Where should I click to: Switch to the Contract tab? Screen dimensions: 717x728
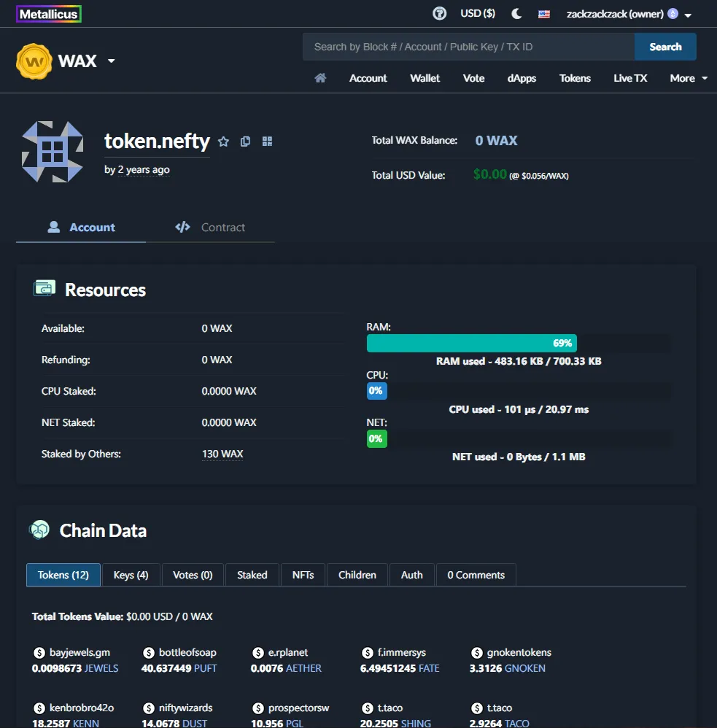(x=210, y=227)
